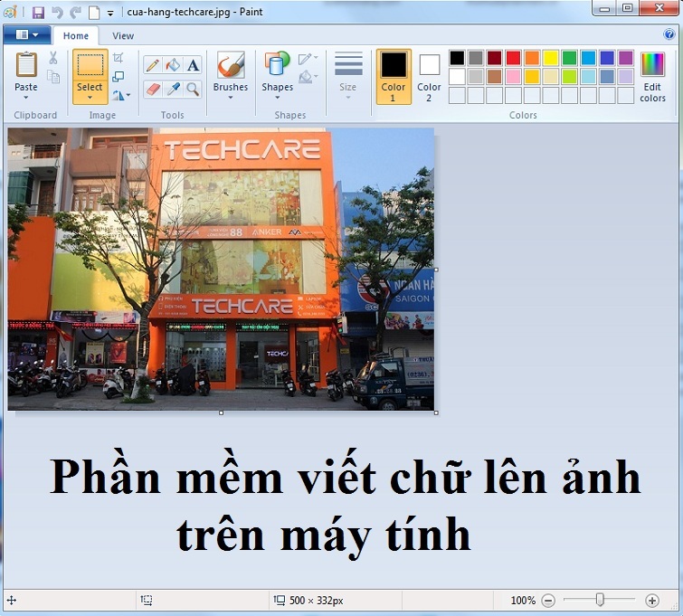Image resolution: width=683 pixels, height=616 pixels.
Task: Pick the orange color swatch
Action: click(532, 58)
